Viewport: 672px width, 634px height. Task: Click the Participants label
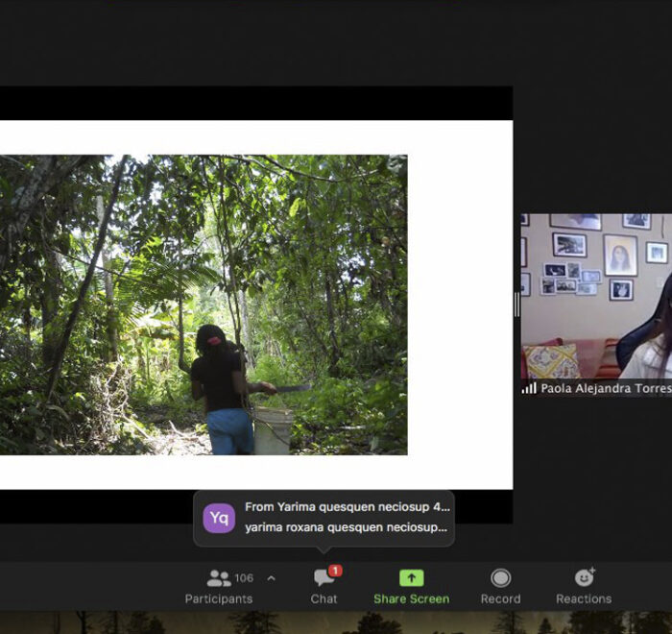click(x=219, y=598)
